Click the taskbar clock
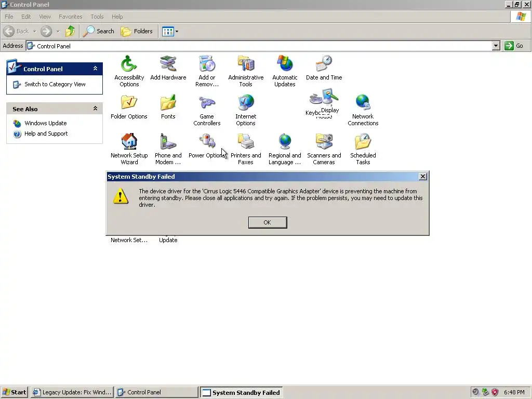Viewport: 532px width, 399px height. coord(514,392)
